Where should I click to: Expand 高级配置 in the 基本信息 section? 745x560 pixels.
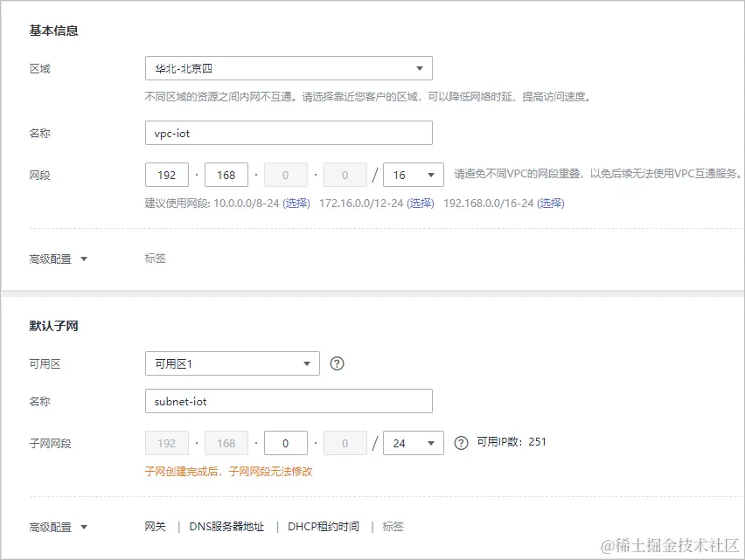(x=59, y=259)
